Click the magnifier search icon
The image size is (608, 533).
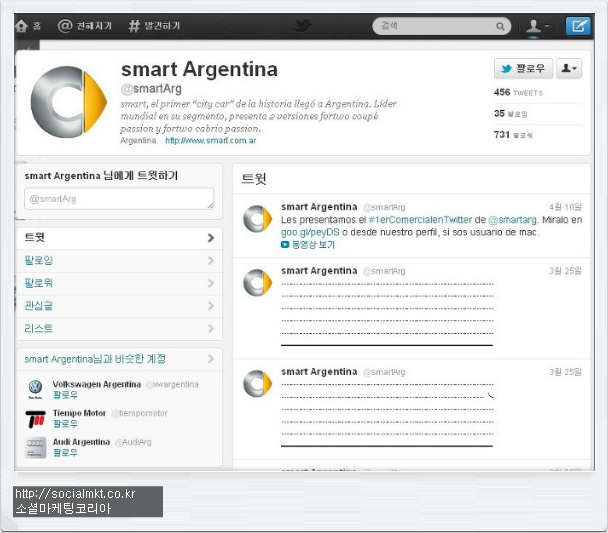(x=500, y=26)
